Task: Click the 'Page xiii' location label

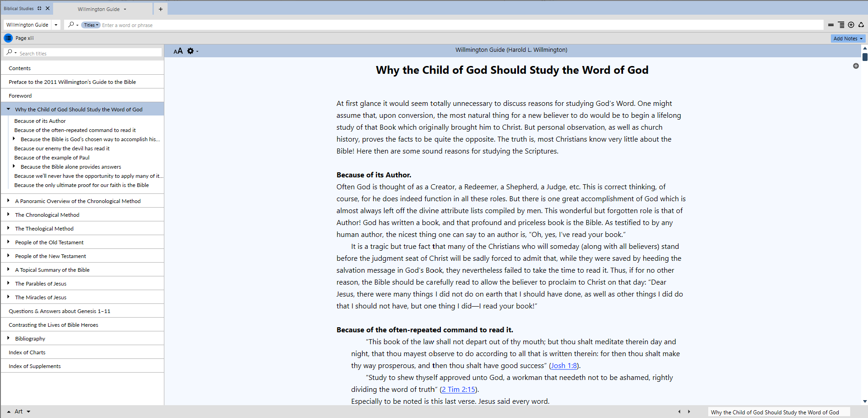Action: coord(24,38)
